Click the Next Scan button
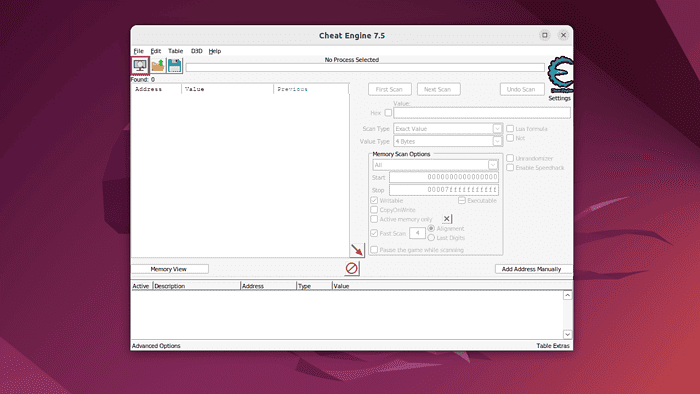 [x=438, y=89]
